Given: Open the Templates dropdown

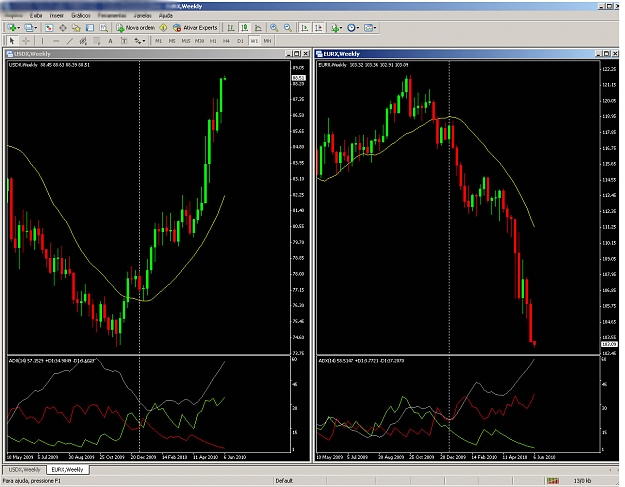Looking at the screenshot, I should (x=370, y=27).
